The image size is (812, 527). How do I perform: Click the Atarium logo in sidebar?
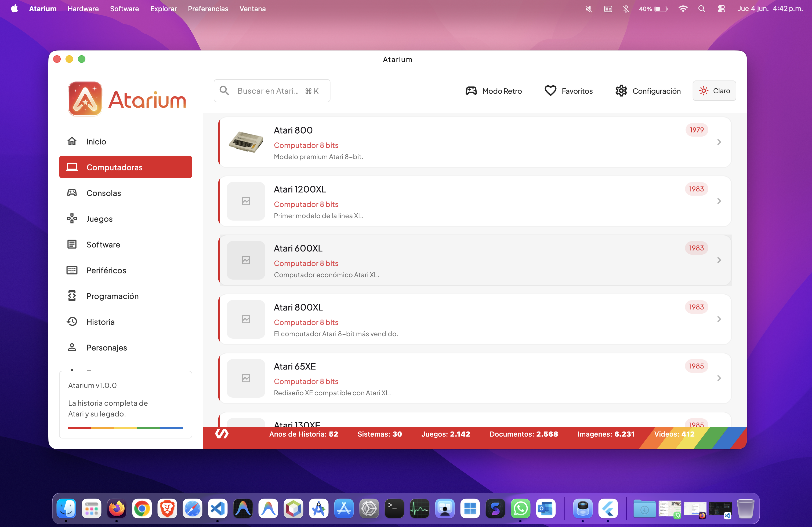point(127,99)
